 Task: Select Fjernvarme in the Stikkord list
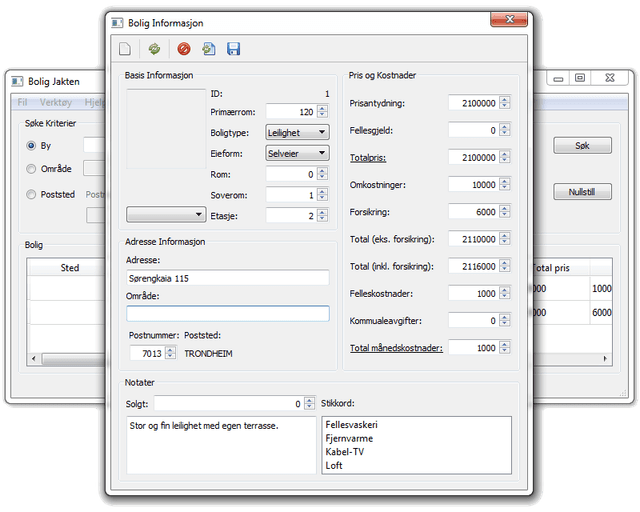pyautogui.click(x=349, y=438)
